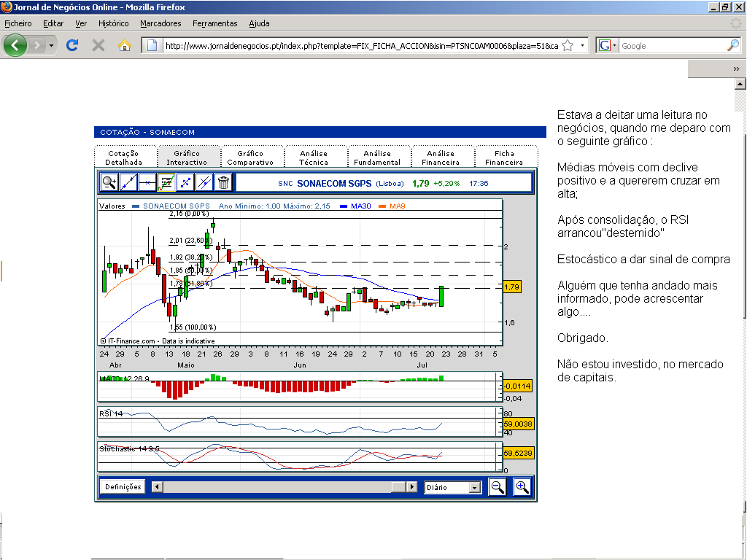Screen dimensions: 747x560
Task: Click the chart scroll left arrow
Action: coord(158,486)
